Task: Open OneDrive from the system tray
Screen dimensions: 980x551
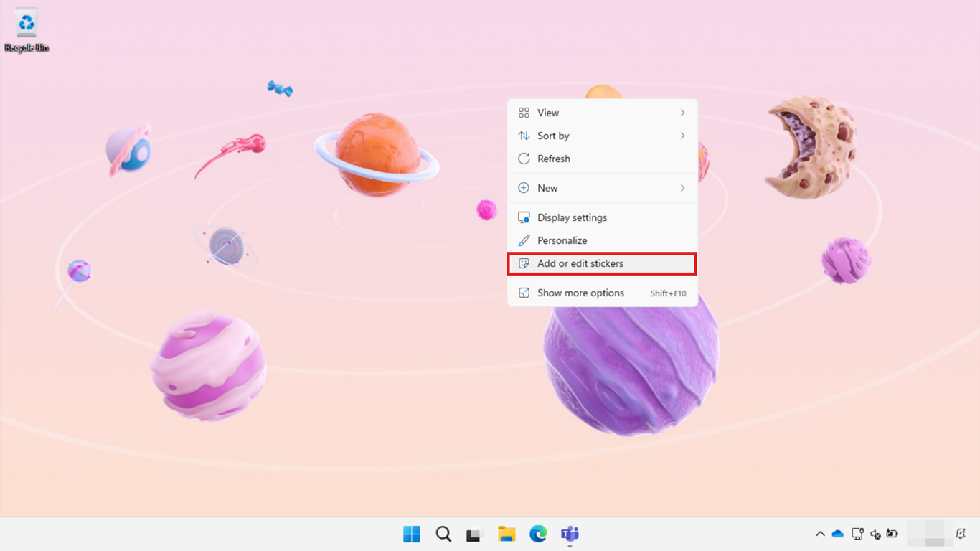Action: pos(837,533)
